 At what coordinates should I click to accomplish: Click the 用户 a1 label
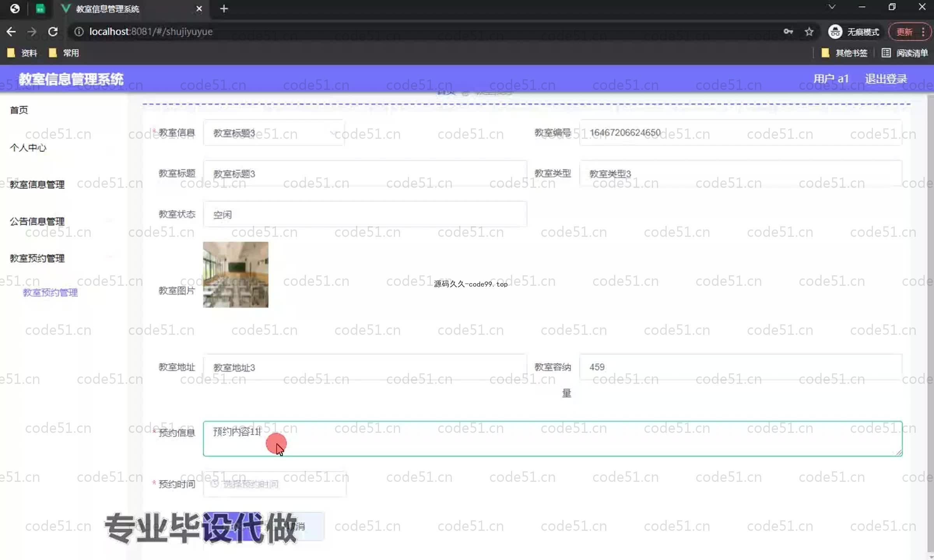click(x=831, y=79)
